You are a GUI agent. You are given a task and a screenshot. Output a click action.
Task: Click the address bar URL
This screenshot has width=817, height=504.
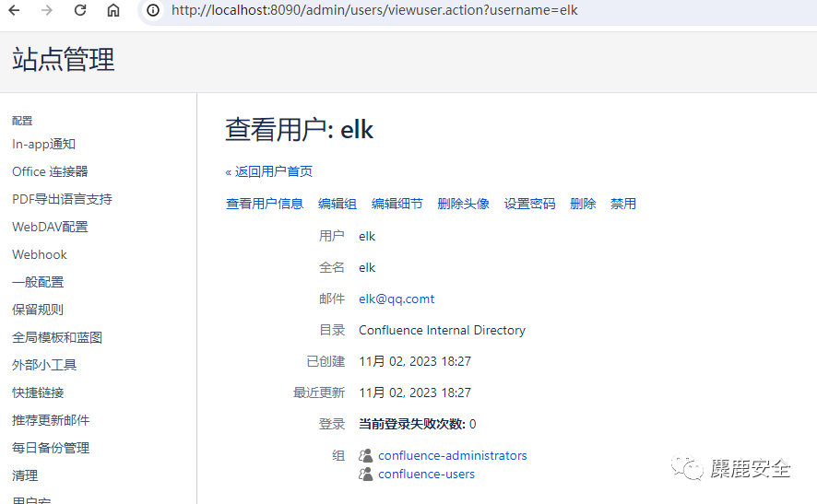click(x=374, y=10)
